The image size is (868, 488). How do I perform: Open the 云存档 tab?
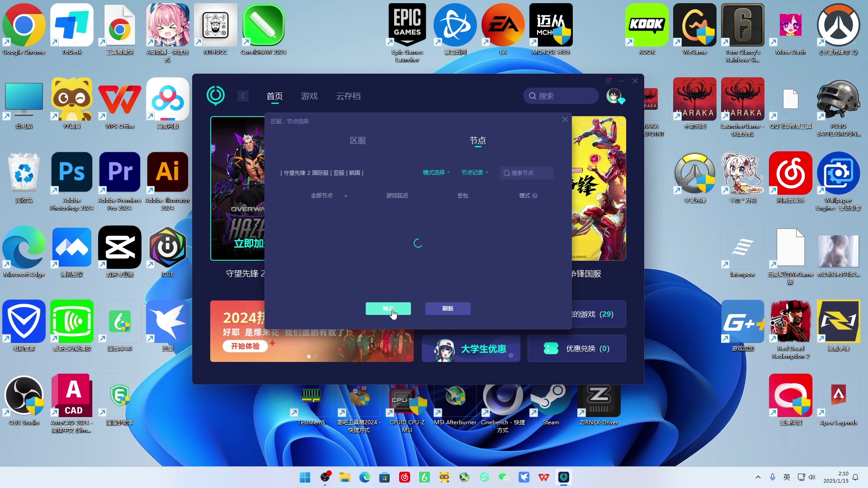[x=348, y=96]
